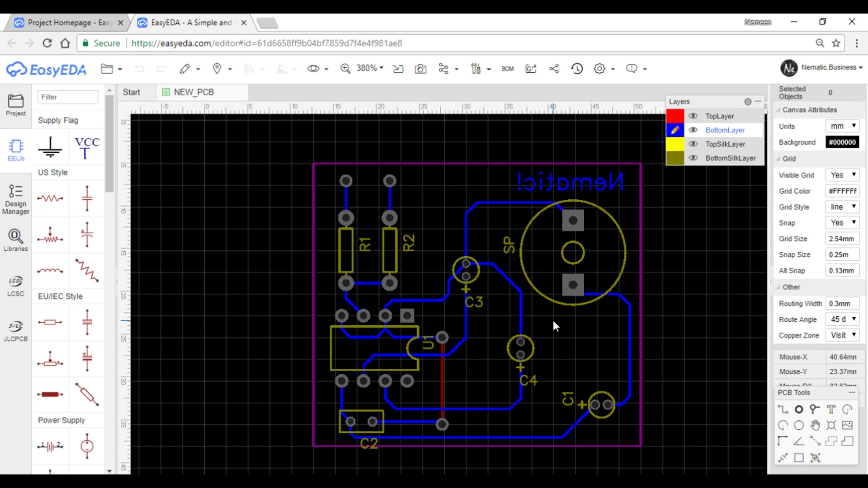Open the Grid Style dropdown
Screen dimensions: 868x488
(842, 207)
